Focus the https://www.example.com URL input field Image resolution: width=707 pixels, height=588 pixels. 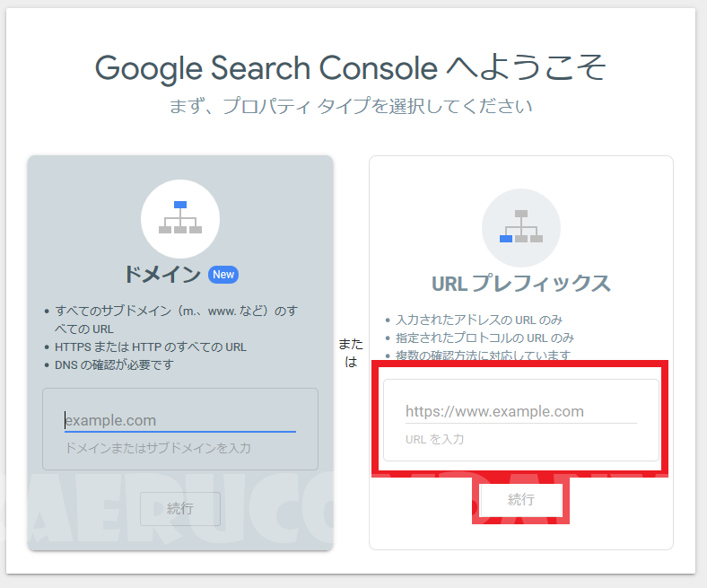click(520, 411)
